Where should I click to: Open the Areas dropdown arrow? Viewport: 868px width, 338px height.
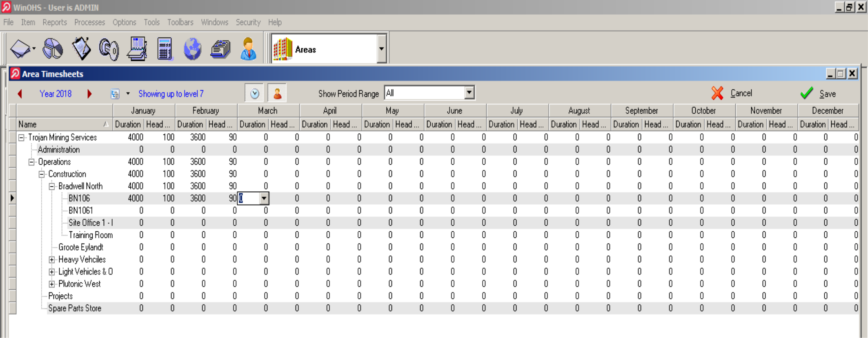381,49
